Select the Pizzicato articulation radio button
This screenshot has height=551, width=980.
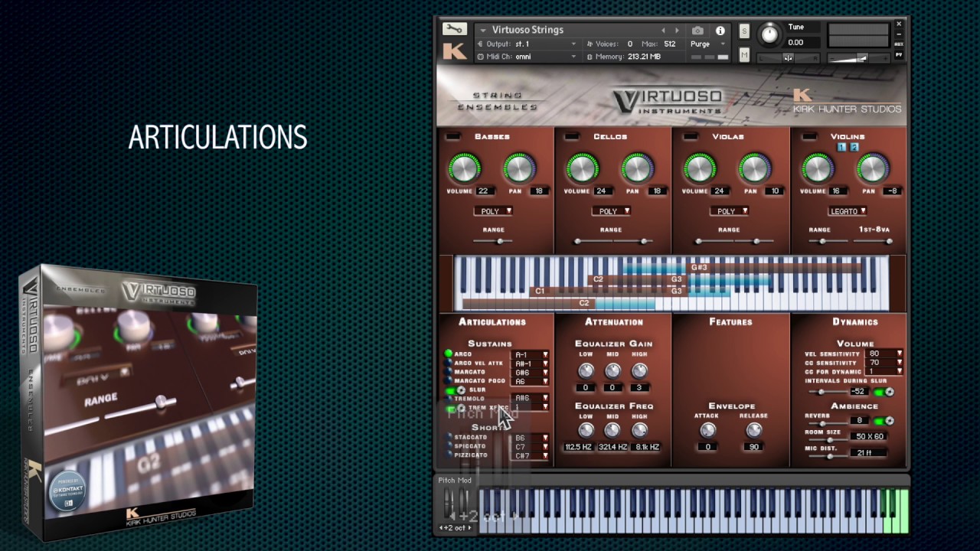click(x=449, y=455)
